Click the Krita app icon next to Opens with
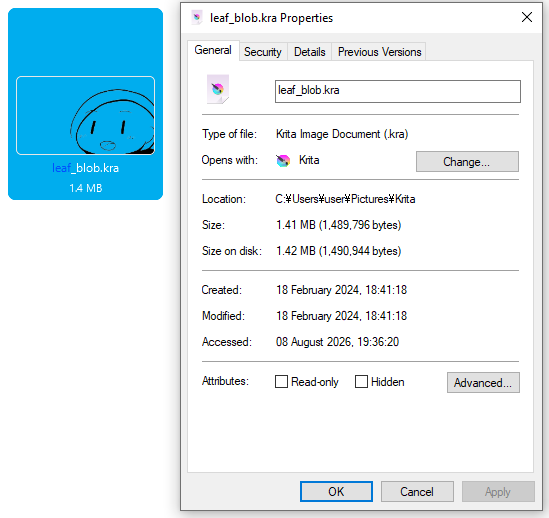Image resolution: width=549 pixels, height=518 pixels. point(283,161)
